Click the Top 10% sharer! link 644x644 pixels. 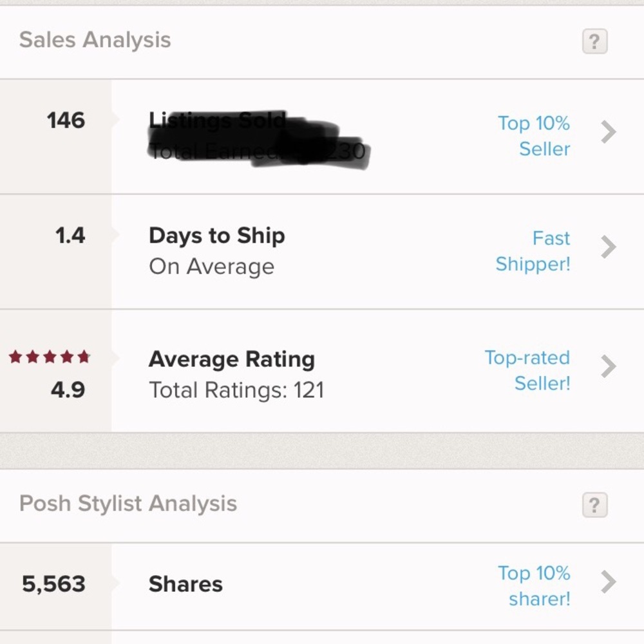pos(533,586)
